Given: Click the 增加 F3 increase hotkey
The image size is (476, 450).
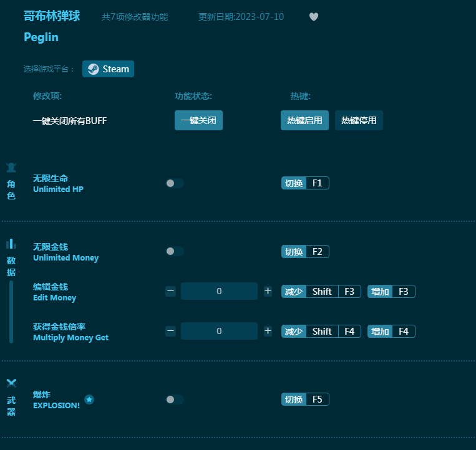Looking at the screenshot, I should (x=391, y=292).
